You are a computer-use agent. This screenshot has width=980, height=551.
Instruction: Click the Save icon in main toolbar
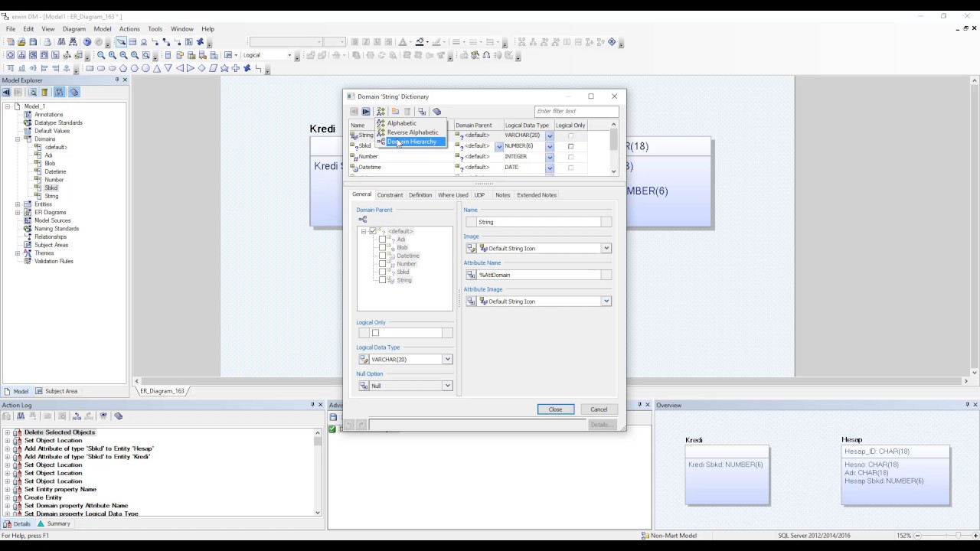[33, 42]
